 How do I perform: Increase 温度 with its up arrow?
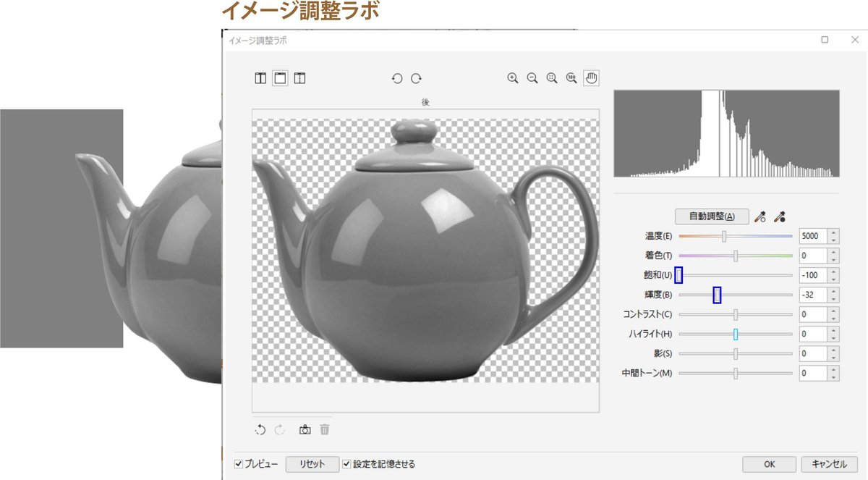tap(834, 232)
